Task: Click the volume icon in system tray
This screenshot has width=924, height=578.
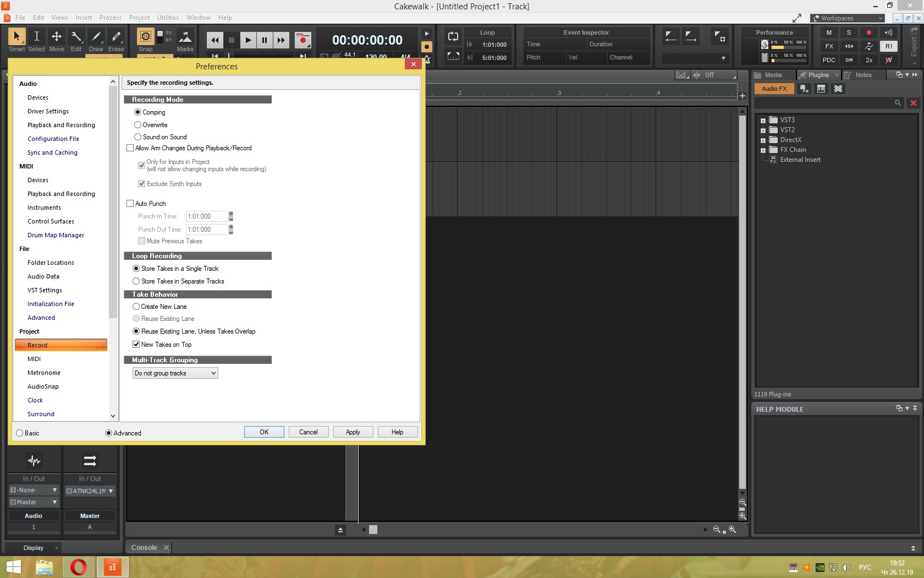Action: (x=846, y=568)
